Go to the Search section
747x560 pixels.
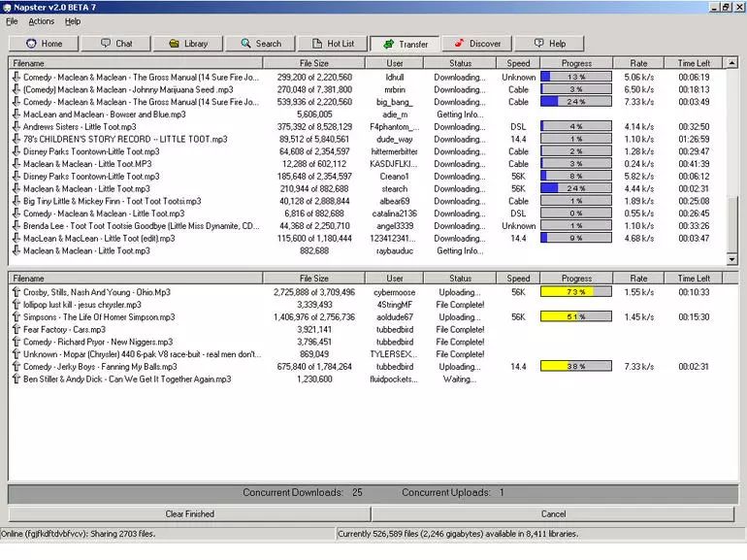click(x=260, y=44)
